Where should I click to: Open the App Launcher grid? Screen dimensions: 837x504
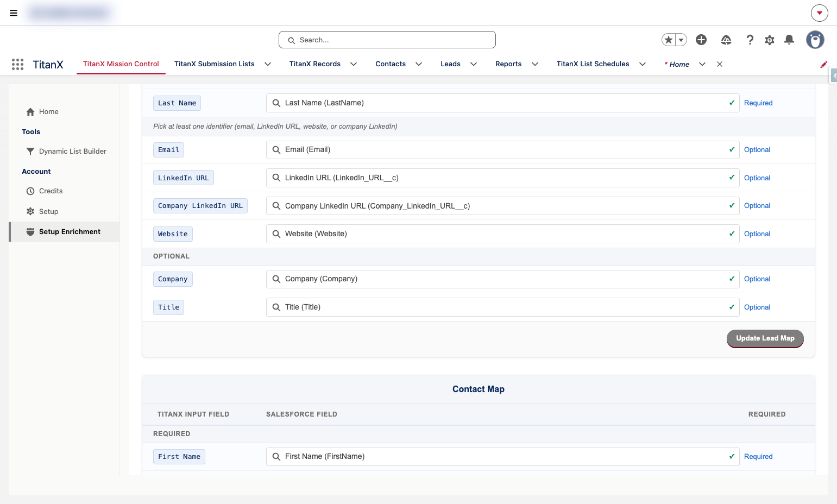17,64
